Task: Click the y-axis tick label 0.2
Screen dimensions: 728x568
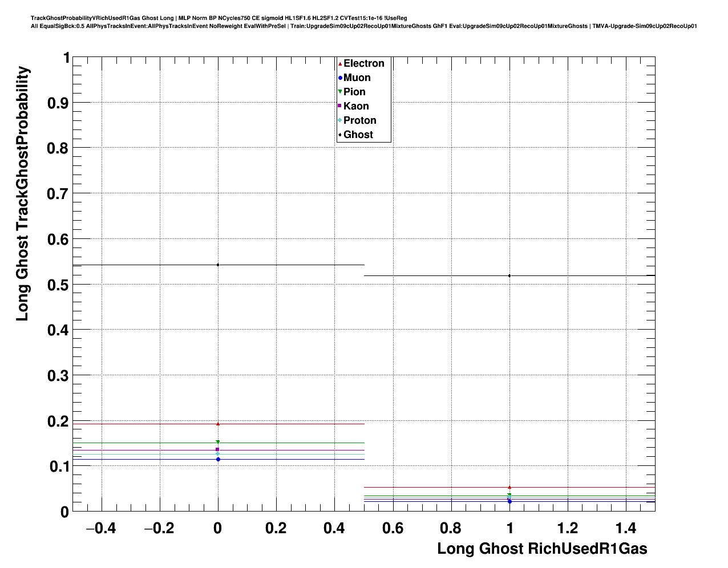Action: click(58, 421)
